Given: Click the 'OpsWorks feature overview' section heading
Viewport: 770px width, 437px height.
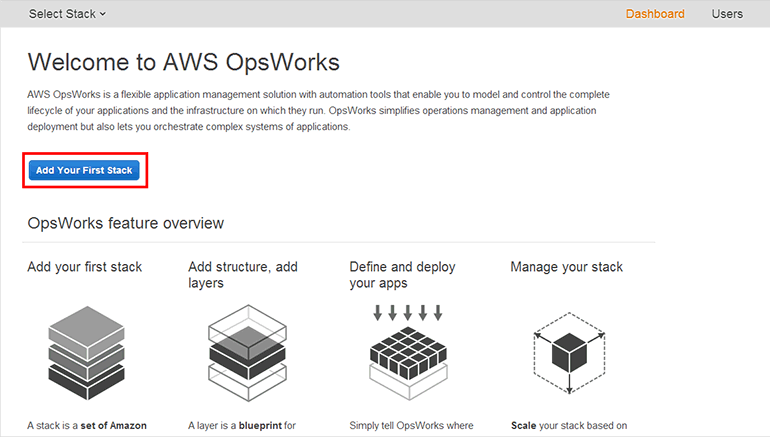Looking at the screenshot, I should pyautogui.click(x=126, y=223).
